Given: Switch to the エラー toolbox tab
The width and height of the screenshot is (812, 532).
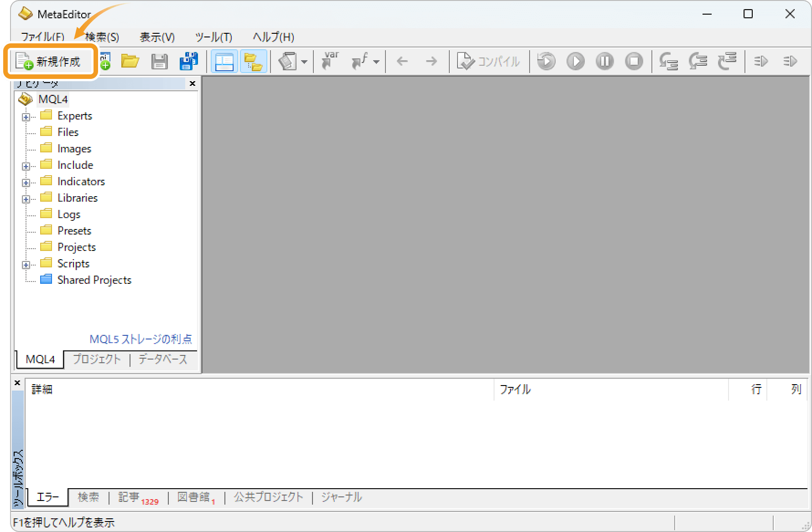Looking at the screenshot, I should point(48,497).
